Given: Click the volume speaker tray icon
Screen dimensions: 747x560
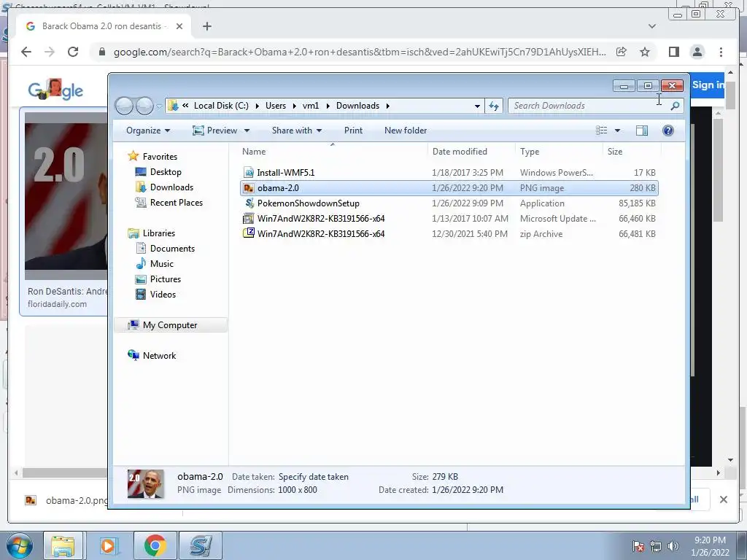Looking at the screenshot, I should click(673, 546).
